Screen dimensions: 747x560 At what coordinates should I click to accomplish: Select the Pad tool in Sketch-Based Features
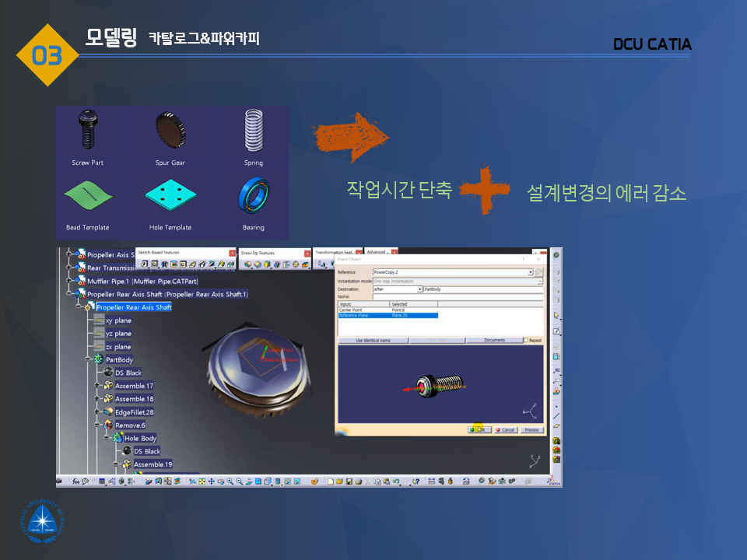tap(145, 264)
